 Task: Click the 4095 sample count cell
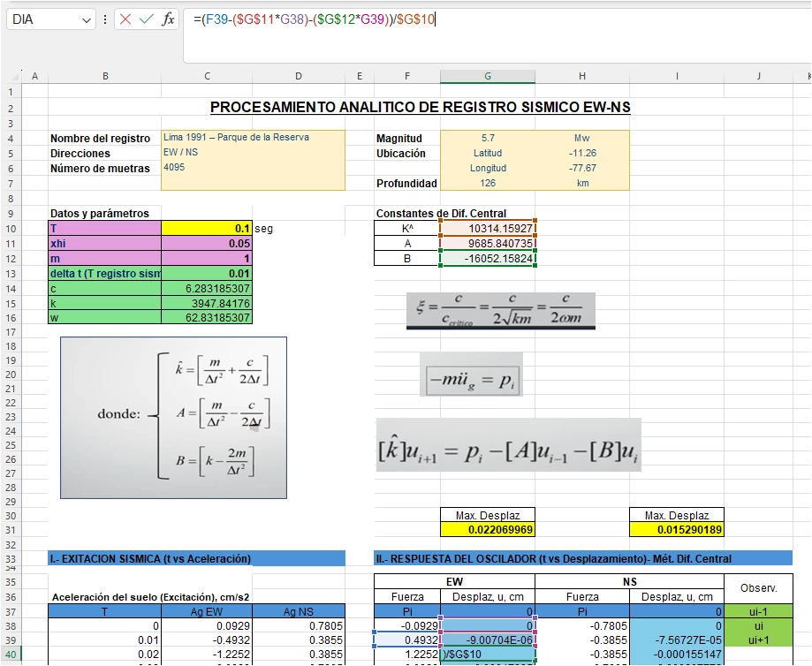[x=254, y=167]
